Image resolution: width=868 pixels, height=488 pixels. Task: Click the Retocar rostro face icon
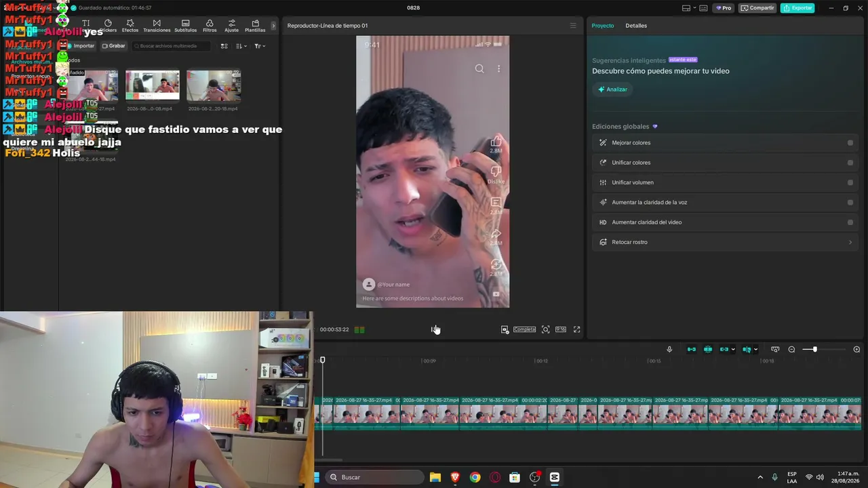(x=603, y=242)
